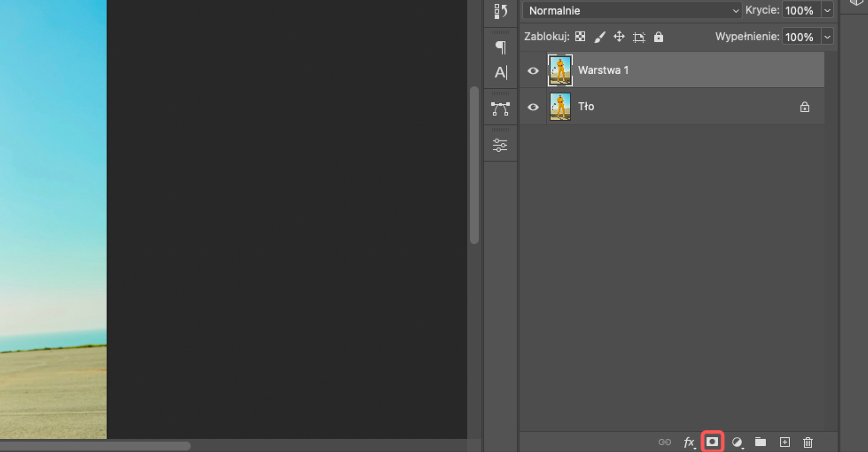
Task: Select the Tło layer thumbnail
Action: [560, 107]
